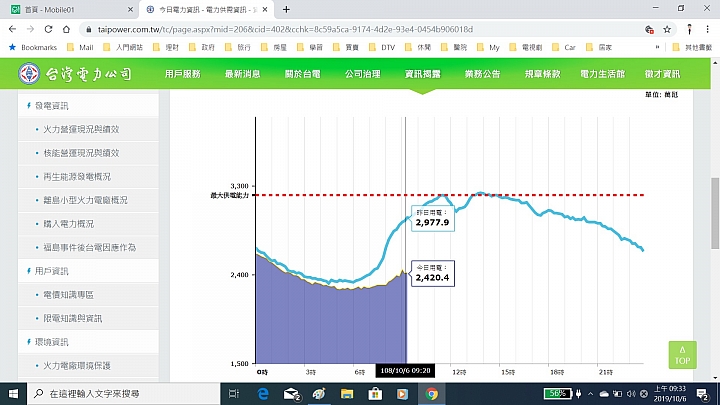Open the 旅行 bookmark folder
This screenshot has width=720, height=405.
[238, 47]
